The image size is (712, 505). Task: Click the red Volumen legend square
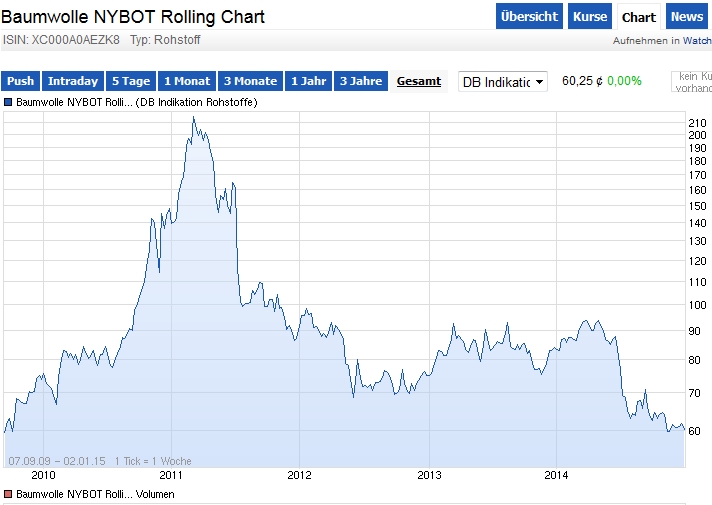pos(8,494)
